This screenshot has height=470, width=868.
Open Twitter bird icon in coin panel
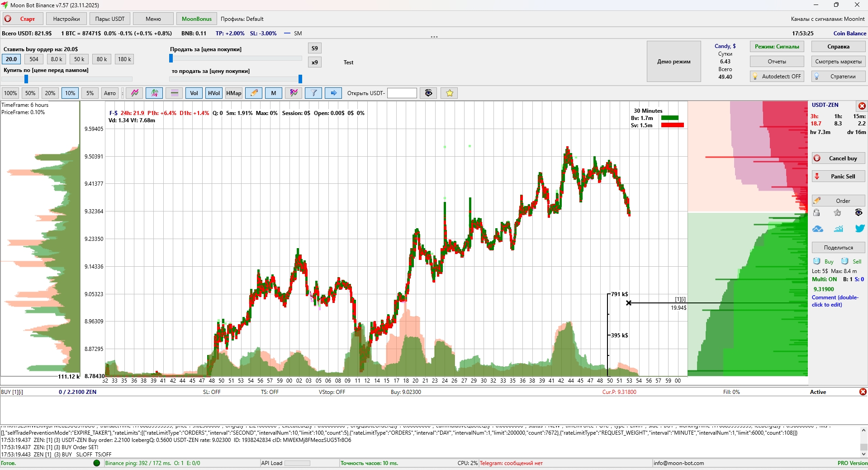click(x=859, y=229)
